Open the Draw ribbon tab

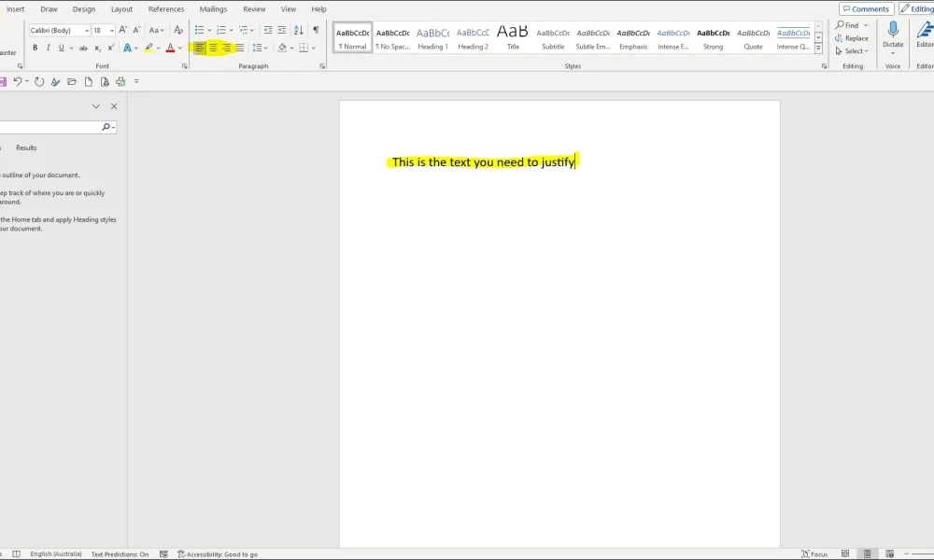49,9
